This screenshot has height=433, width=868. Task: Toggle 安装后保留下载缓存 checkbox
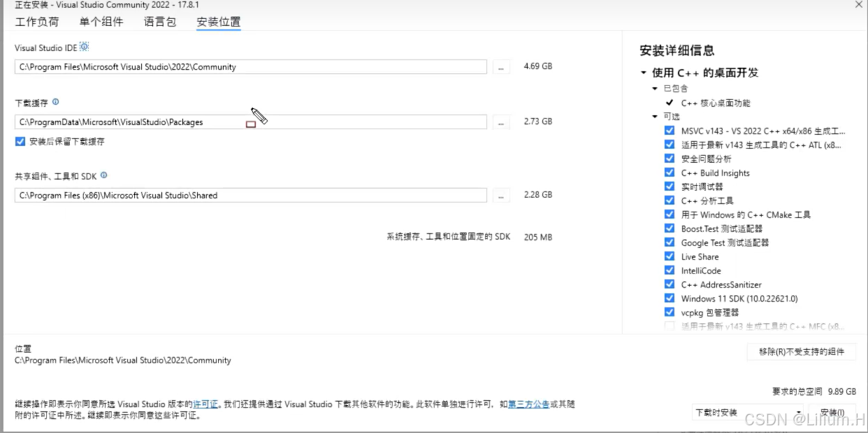coord(20,141)
